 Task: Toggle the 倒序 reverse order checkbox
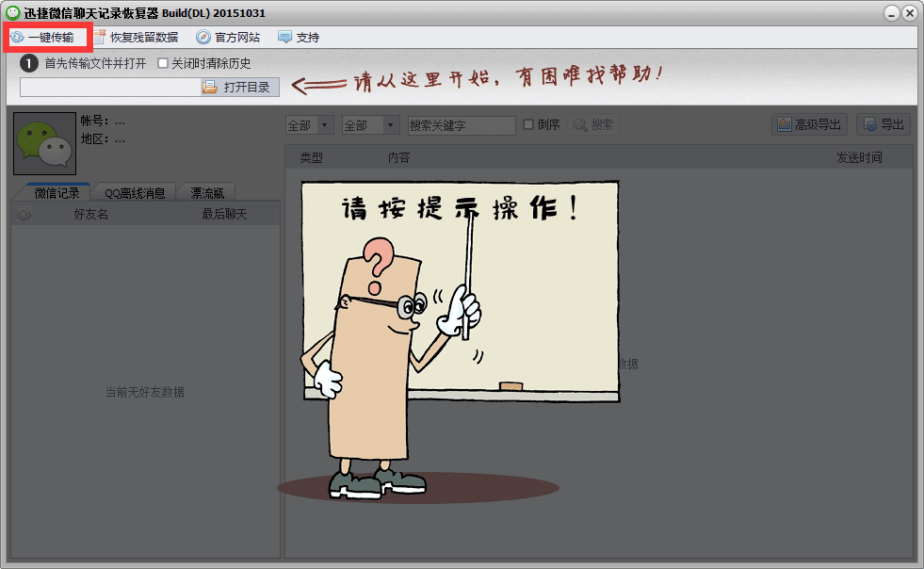(528, 125)
